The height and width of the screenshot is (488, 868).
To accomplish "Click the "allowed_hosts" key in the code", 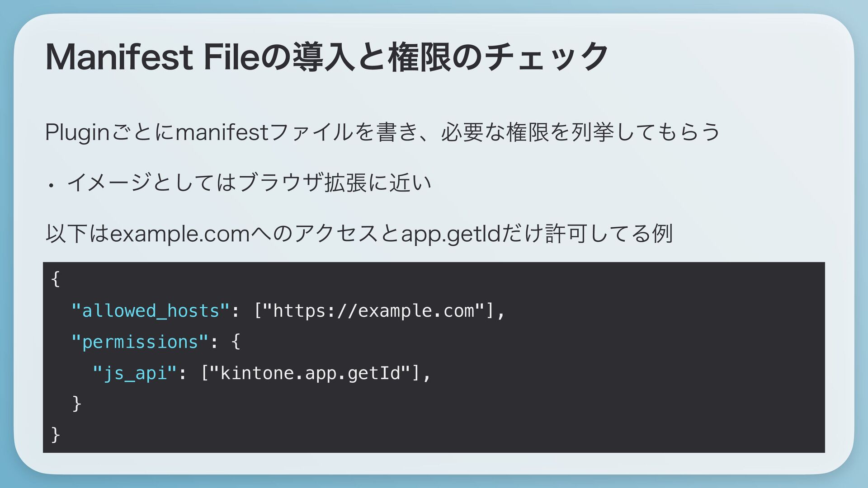I will click(151, 311).
